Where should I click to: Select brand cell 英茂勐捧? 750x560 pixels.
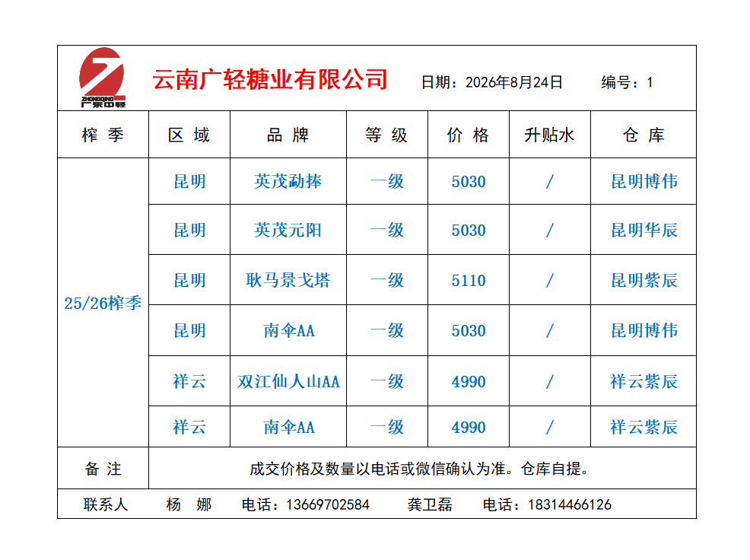[x=288, y=181]
